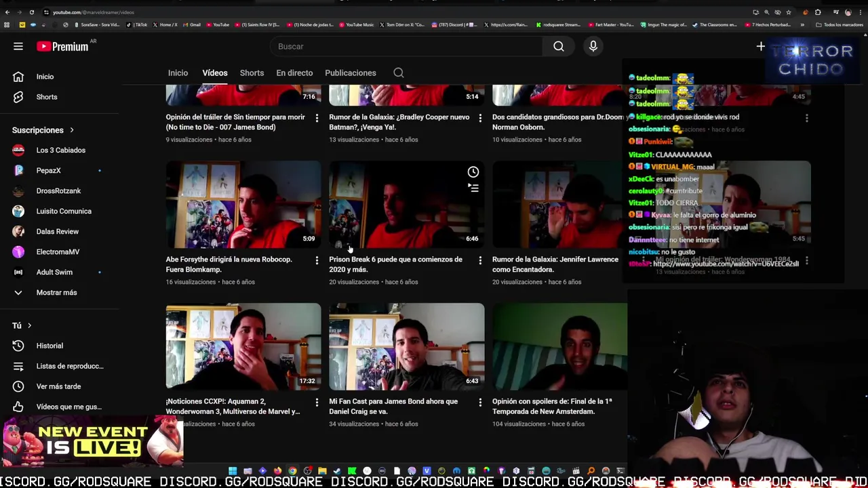Expand the Suscripciones section chevron
Image resolution: width=868 pixels, height=488 pixels.
coord(71,130)
